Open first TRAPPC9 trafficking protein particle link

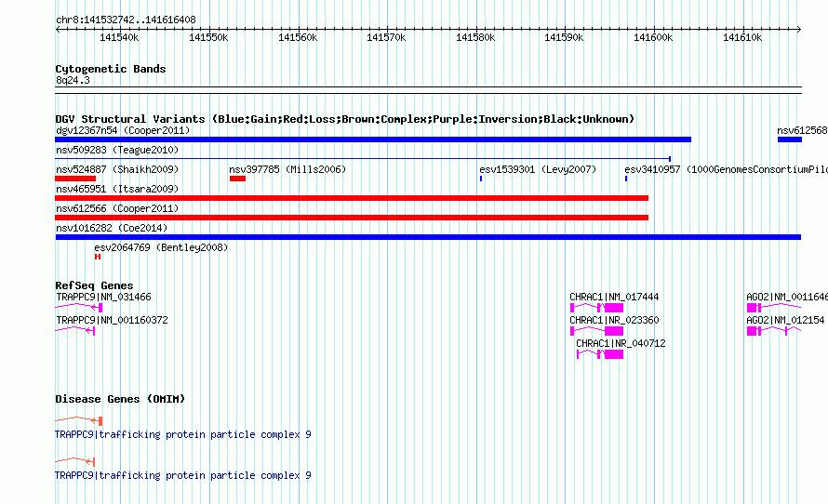[182, 434]
